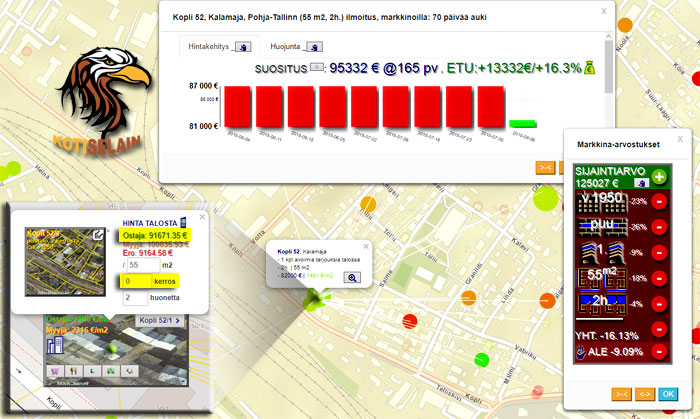This screenshot has width=700, height=419.
Task: Remove the floor -9% adjustment
Action: click(659, 253)
